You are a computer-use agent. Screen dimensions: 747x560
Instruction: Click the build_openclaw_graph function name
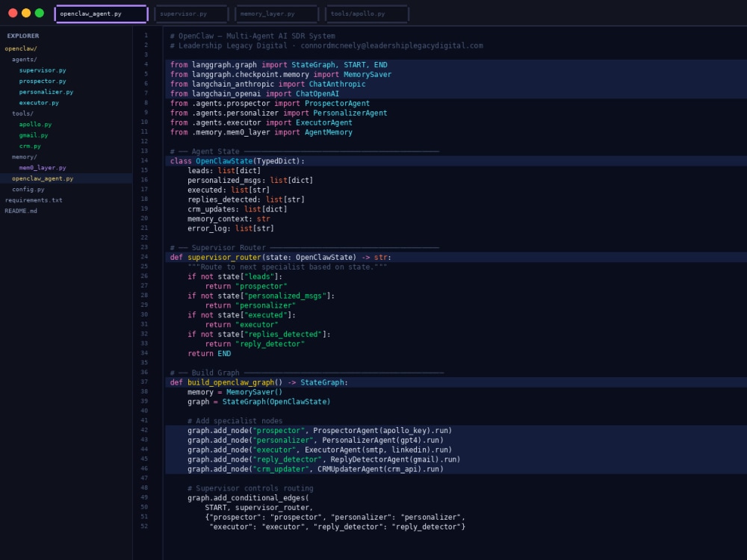coord(231,382)
